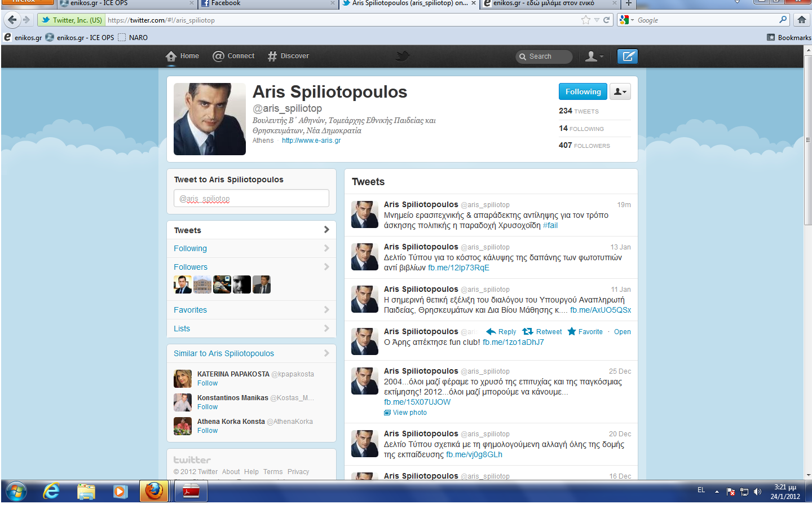
Task: Follow KATERINA PAPAKOSTA
Action: [208, 383]
